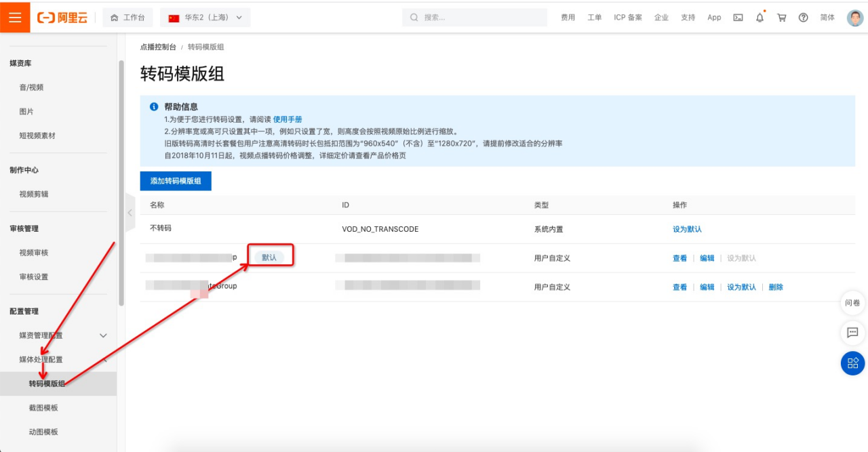Viewport: 868px width, 452px height.
Task: Click the help info circle icon
Action: click(x=154, y=107)
